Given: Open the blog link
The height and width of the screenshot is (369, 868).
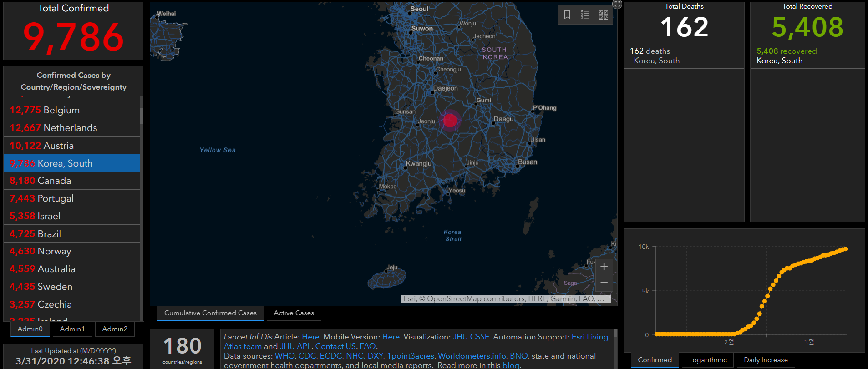Looking at the screenshot, I should (511, 365).
